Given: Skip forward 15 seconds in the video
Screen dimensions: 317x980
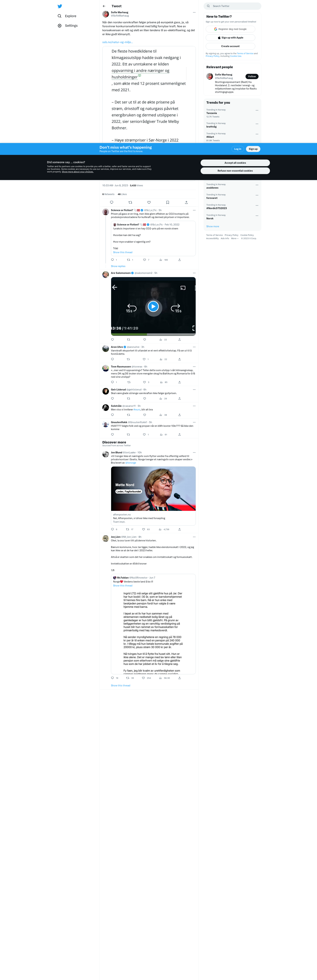Looking at the screenshot, I should 176,308.
